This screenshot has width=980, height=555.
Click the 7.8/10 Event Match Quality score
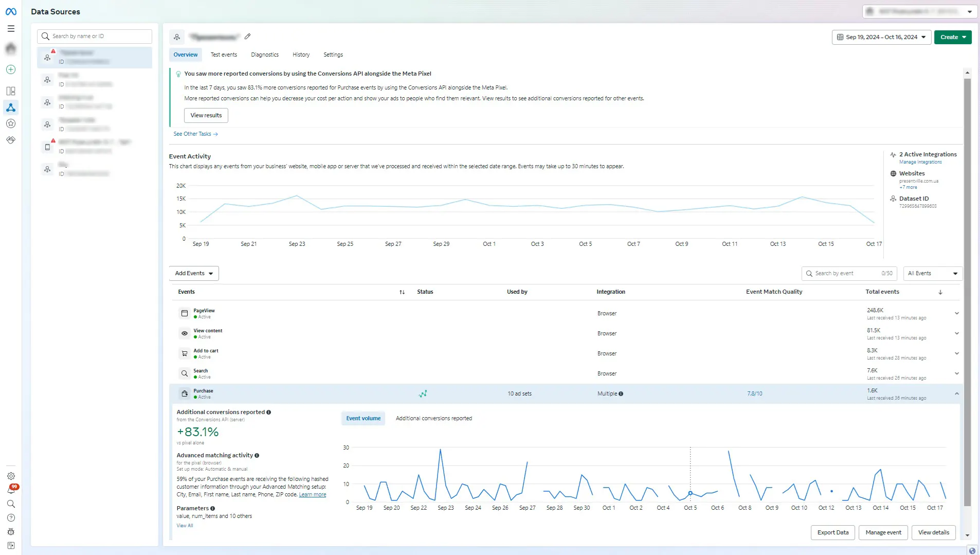[755, 394]
